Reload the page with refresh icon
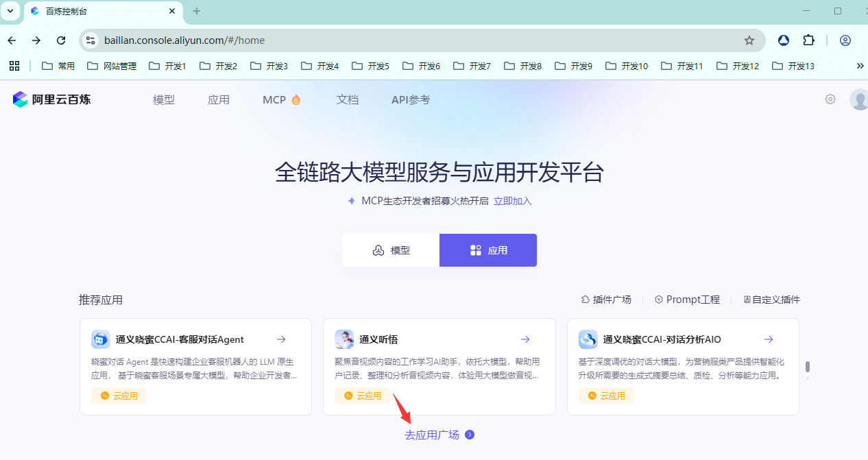Screen dimensions: 868x460 click(61, 40)
